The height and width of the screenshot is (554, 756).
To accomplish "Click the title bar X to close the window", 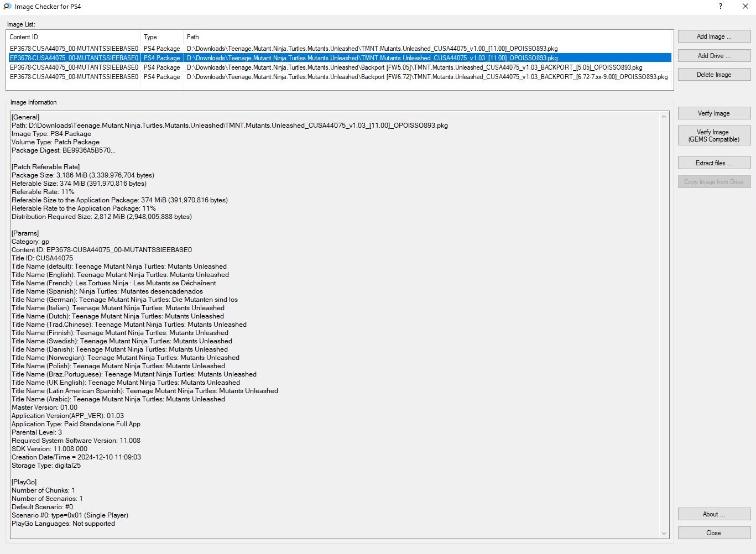I will [x=745, y=7].
